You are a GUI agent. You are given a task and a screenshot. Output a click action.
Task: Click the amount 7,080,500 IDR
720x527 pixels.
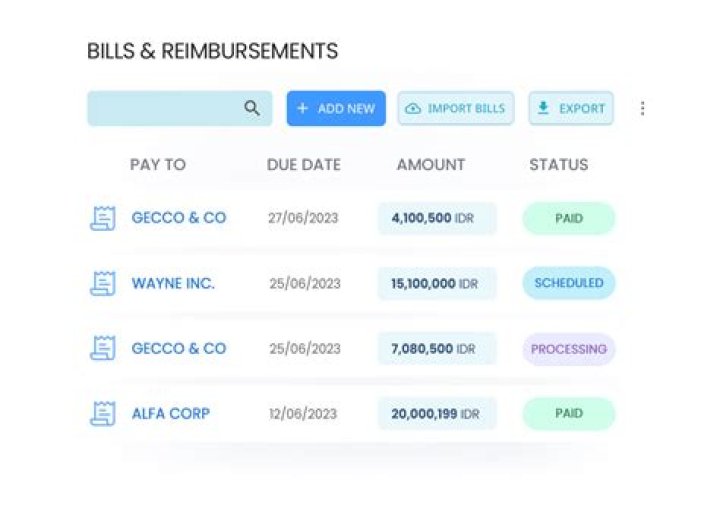437,348
